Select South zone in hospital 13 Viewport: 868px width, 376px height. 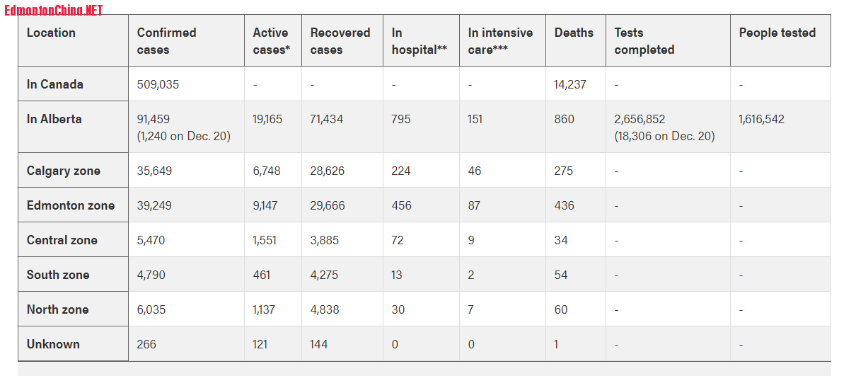[x=397, y=275]
